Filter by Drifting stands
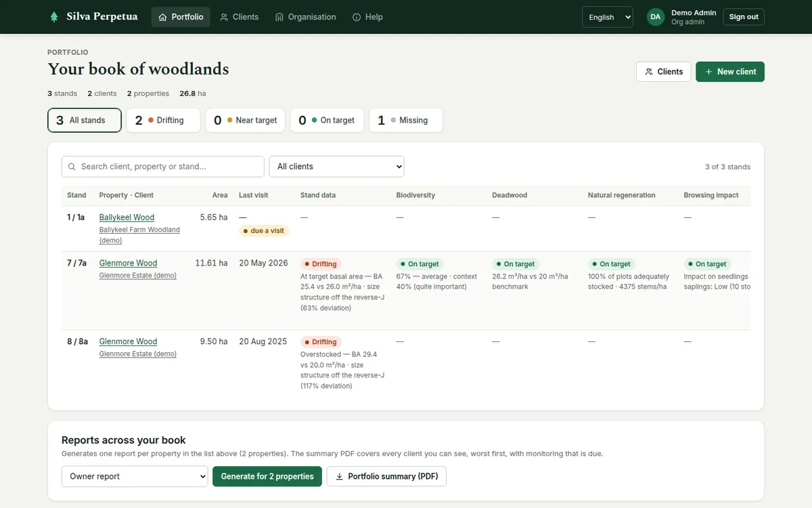 163,121
